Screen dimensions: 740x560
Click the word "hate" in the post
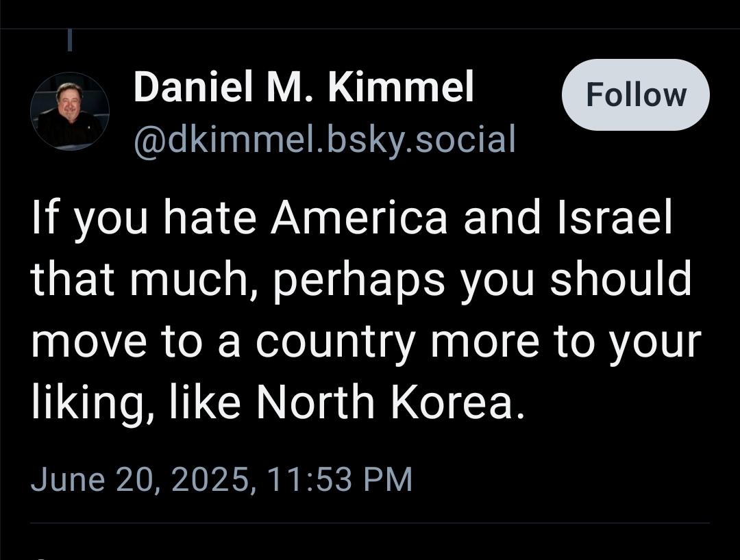coord(209,217)
